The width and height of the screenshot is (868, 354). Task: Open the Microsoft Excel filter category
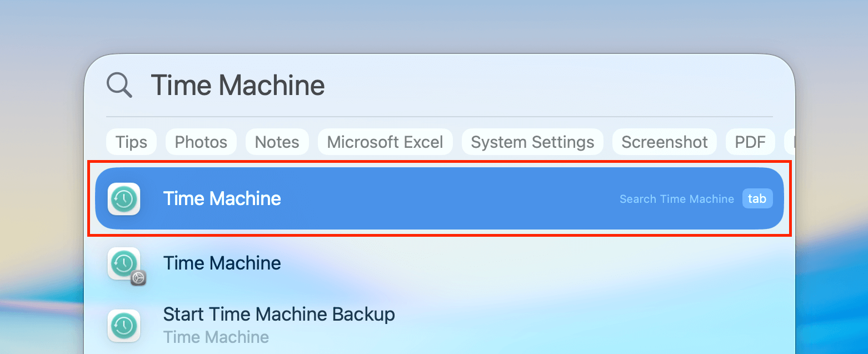[x=385, y=142]
